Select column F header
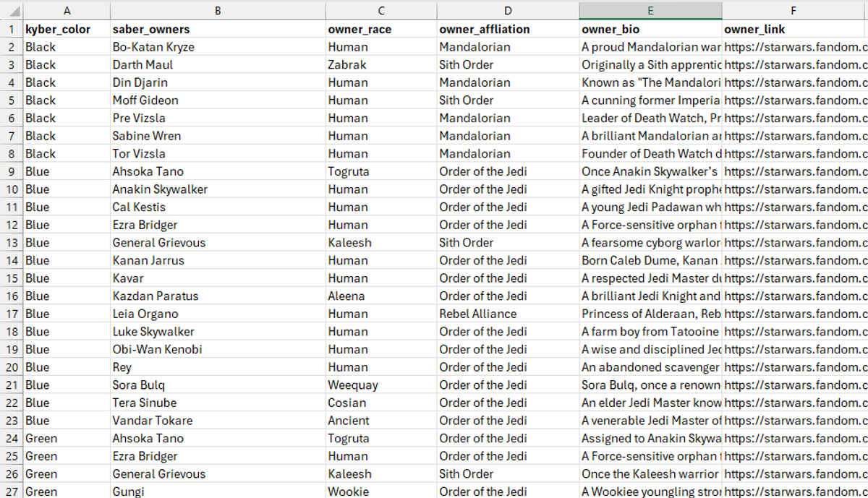This screenshot has width=868, height=498. 795,10
